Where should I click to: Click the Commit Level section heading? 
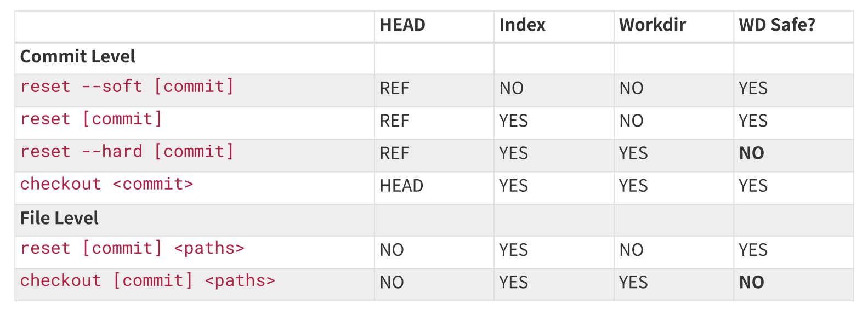(x=77, y=57)
